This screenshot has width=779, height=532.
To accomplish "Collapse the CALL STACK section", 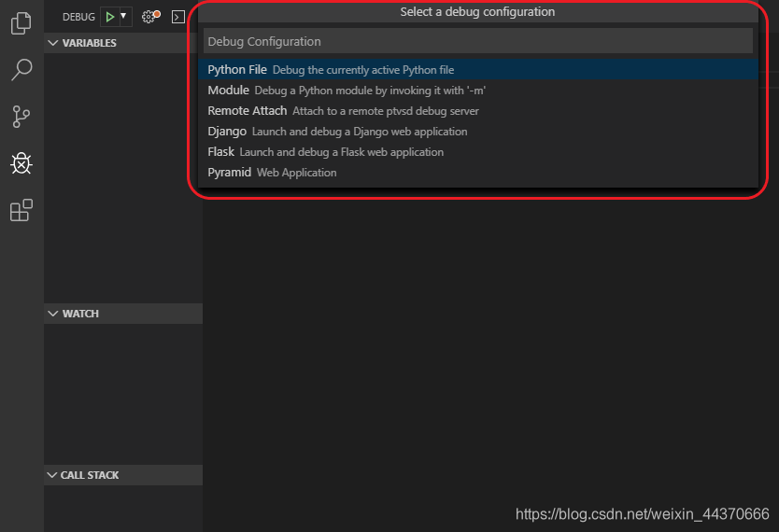I will pyautogui.click(x=122, y=475).
